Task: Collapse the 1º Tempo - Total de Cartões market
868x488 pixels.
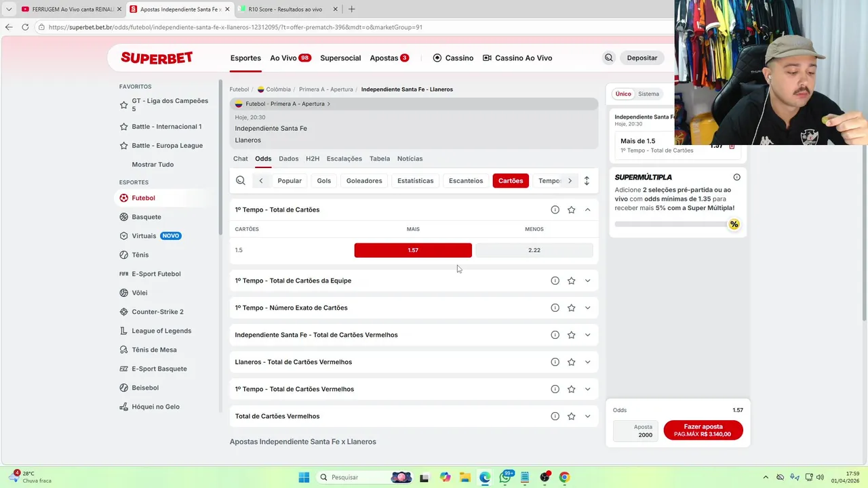Action: (x=587, y=209)
